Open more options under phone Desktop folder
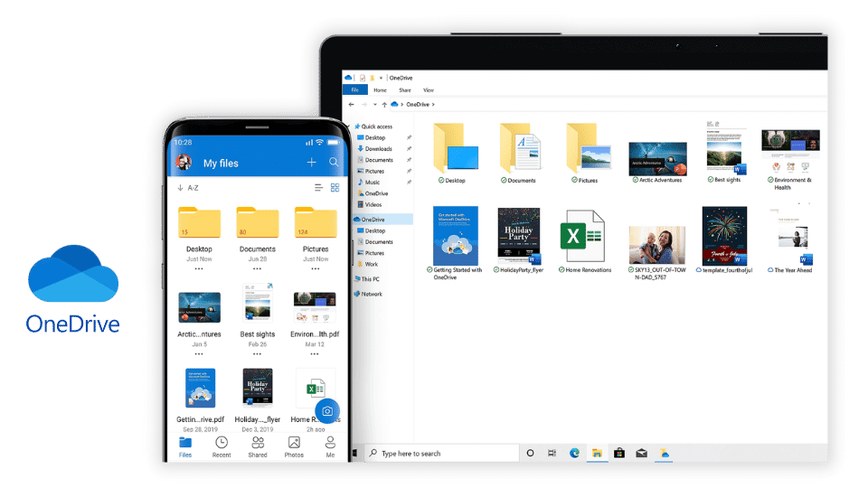Image resolution: width=868 pixels, height=488 pixels. pos(199,269)
